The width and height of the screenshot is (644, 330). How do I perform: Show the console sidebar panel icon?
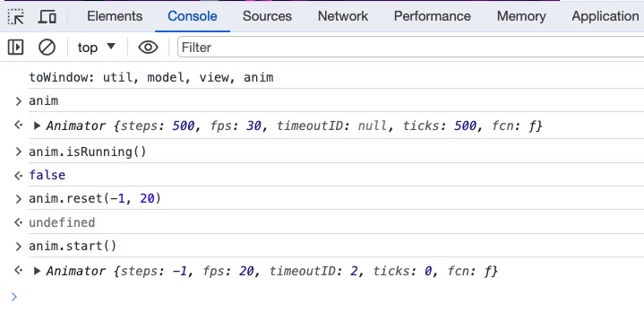coord(15,48)
